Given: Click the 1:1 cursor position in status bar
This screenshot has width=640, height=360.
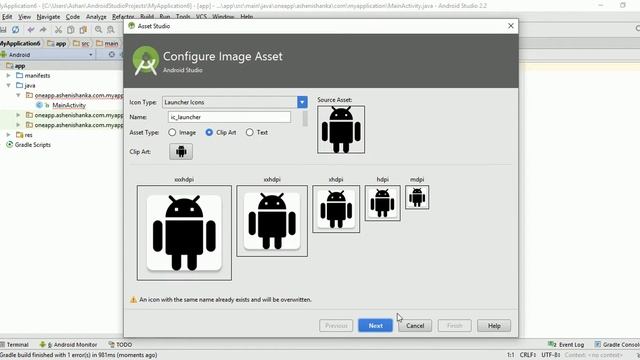Looking at the screenshot, I should (x=510, y=355).
